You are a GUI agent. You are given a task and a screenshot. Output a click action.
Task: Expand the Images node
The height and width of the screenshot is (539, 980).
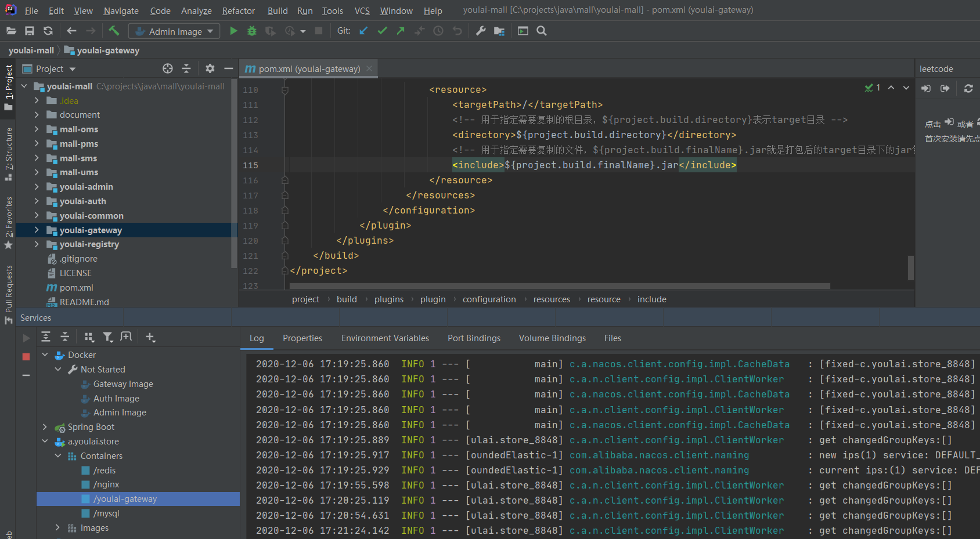58,528
